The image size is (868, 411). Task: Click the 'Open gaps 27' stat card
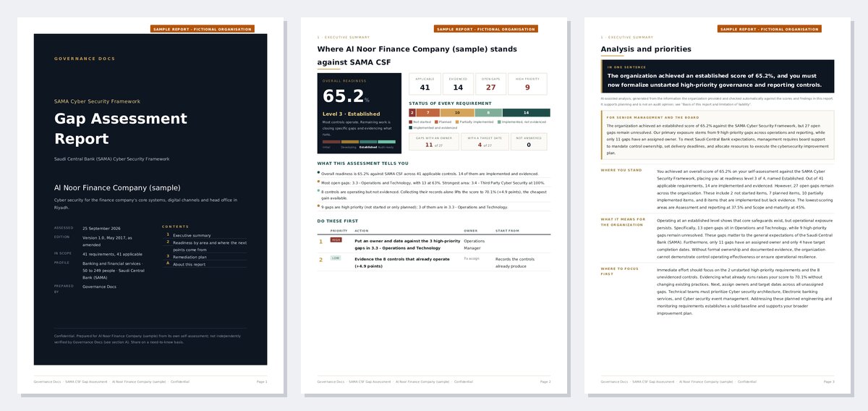(490, 84)
